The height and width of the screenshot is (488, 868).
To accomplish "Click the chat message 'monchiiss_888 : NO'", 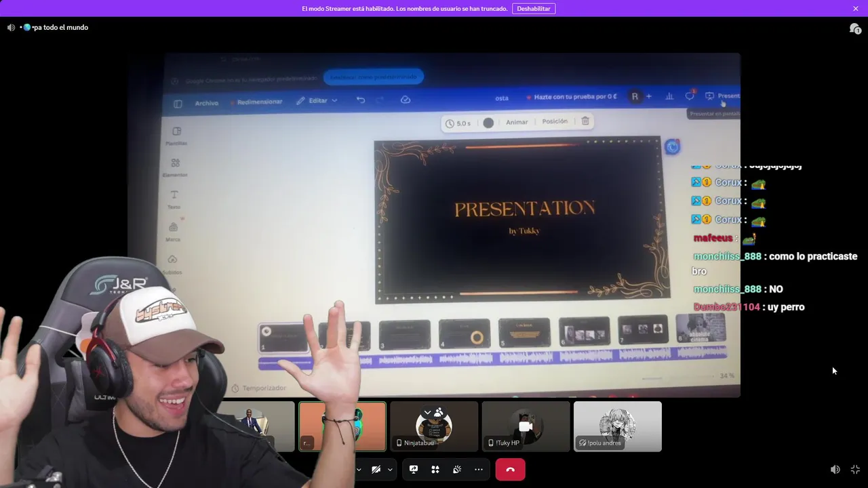I will click(738, 289).
